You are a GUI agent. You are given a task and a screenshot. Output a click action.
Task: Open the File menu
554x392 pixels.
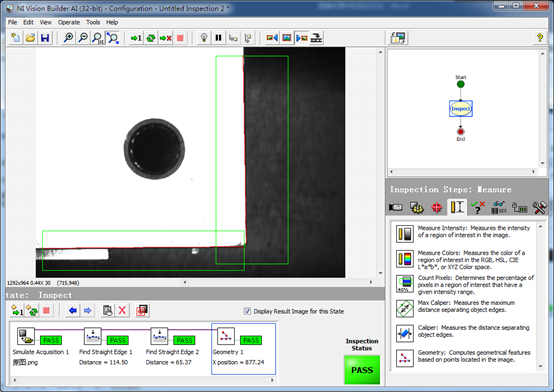click(12, 22)
